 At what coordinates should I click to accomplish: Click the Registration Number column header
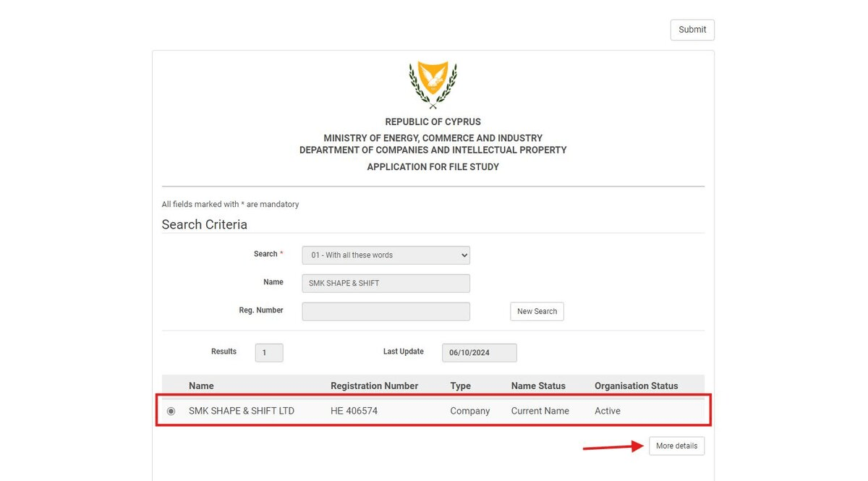(374, 386)
